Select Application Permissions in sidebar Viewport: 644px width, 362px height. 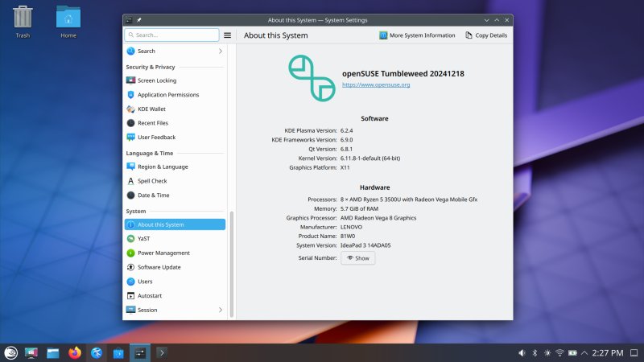pos(175,95)
